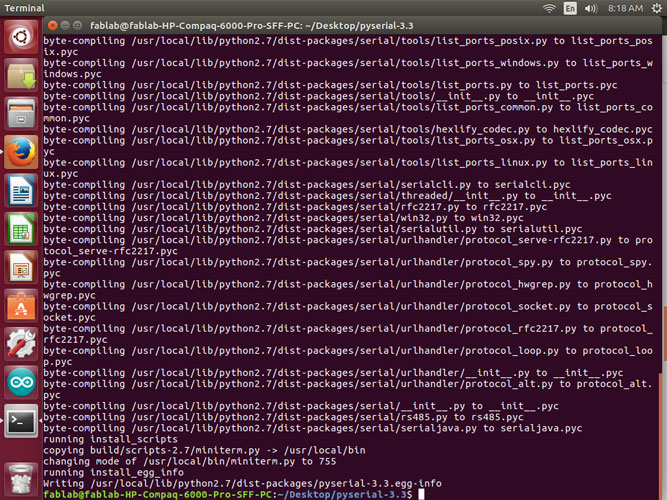The height and width of the screenshot is (500, 667).
Task: Open LibreOffice Calc spreadsheet
Action: point(21,229)
